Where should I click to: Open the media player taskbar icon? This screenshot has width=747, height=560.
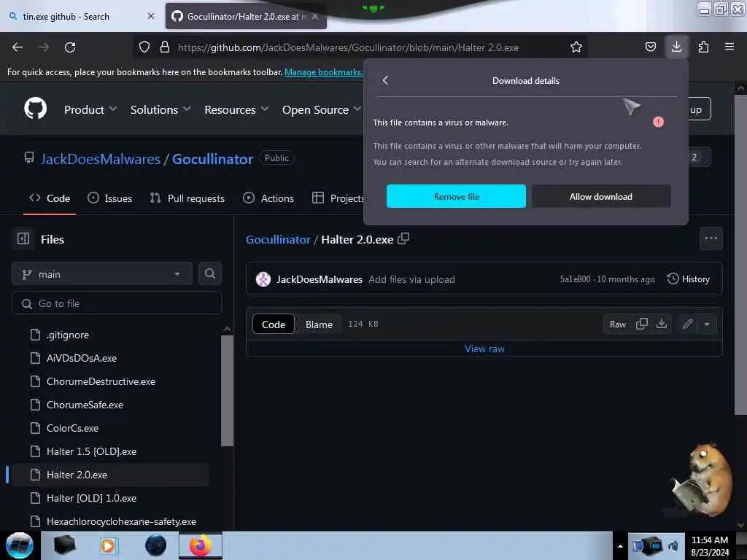point(108,545)
